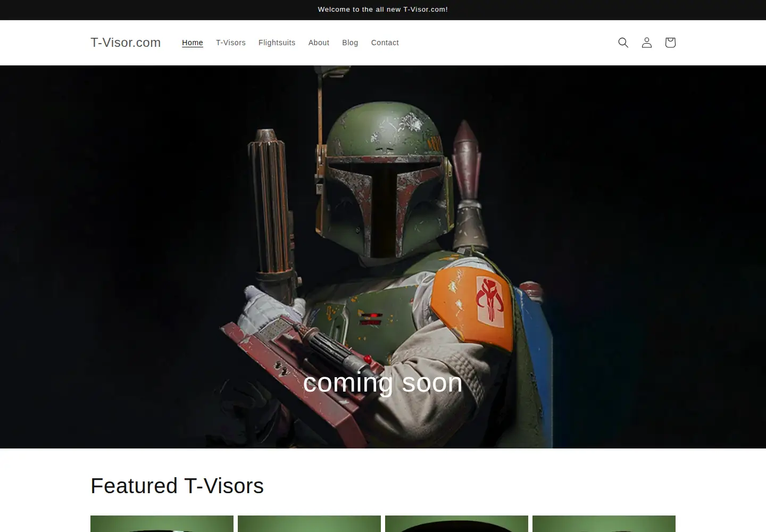Go to the Home menu item
This screenshot has height=532, width=766.
[193, 43]
